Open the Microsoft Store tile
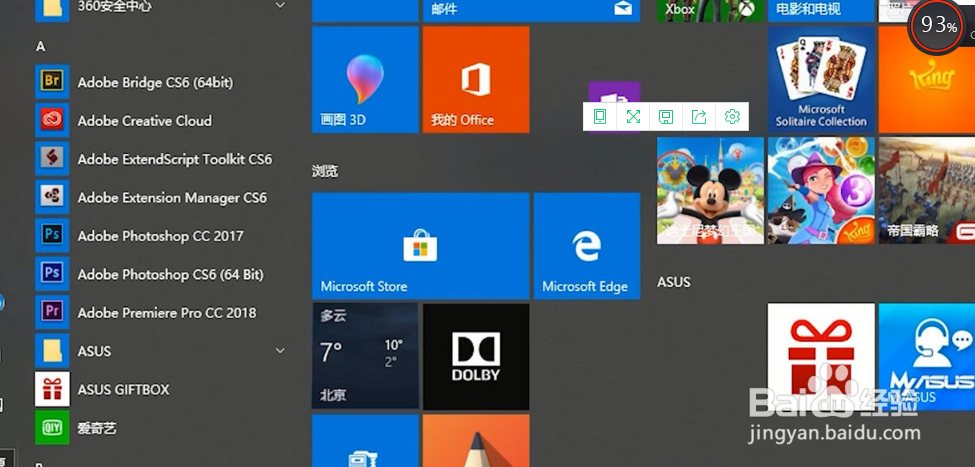The image size is (975, 467). coord(420,246)
